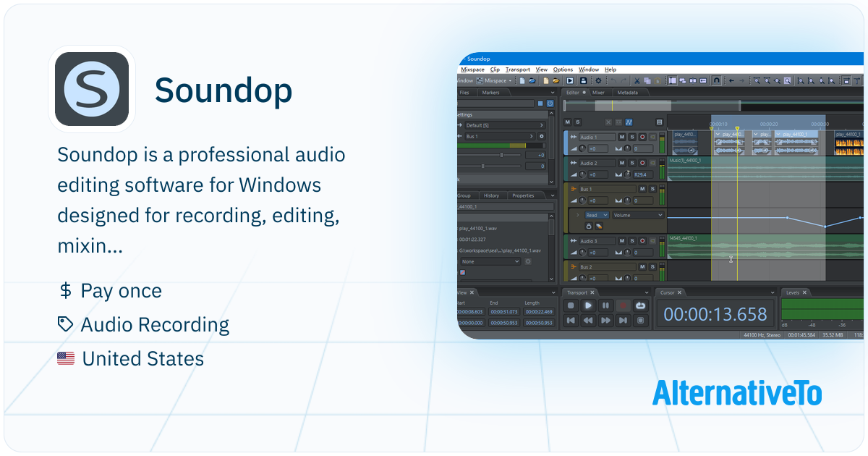
Task: Click the 'Audio Recording' tag label
Action: click(155, 325)
